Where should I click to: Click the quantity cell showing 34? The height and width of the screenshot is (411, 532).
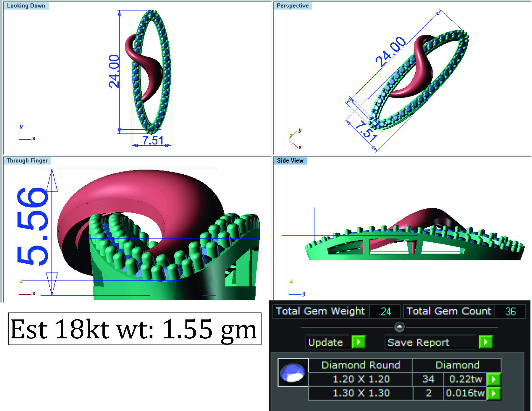[428, 379]
